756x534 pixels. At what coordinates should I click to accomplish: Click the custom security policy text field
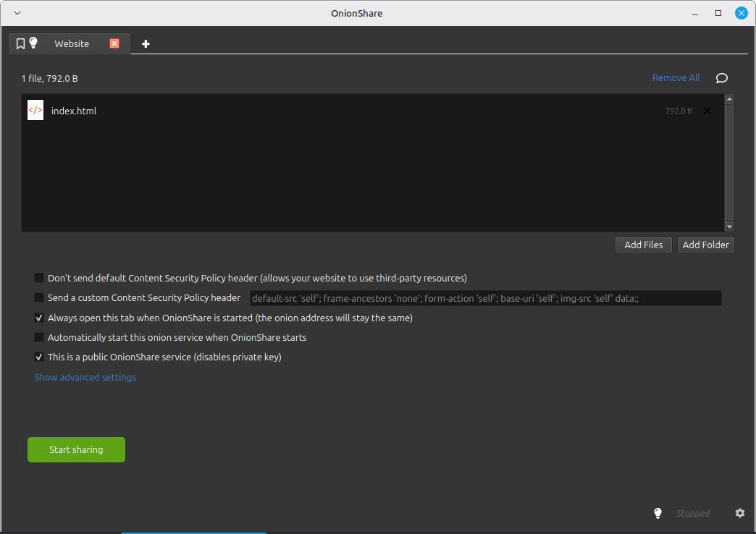coord(485,297)
